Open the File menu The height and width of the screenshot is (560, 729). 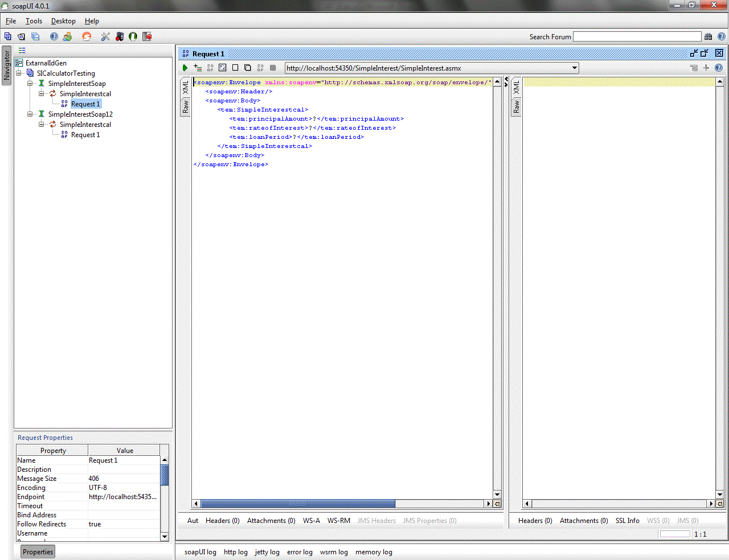(x=11, y=21)
